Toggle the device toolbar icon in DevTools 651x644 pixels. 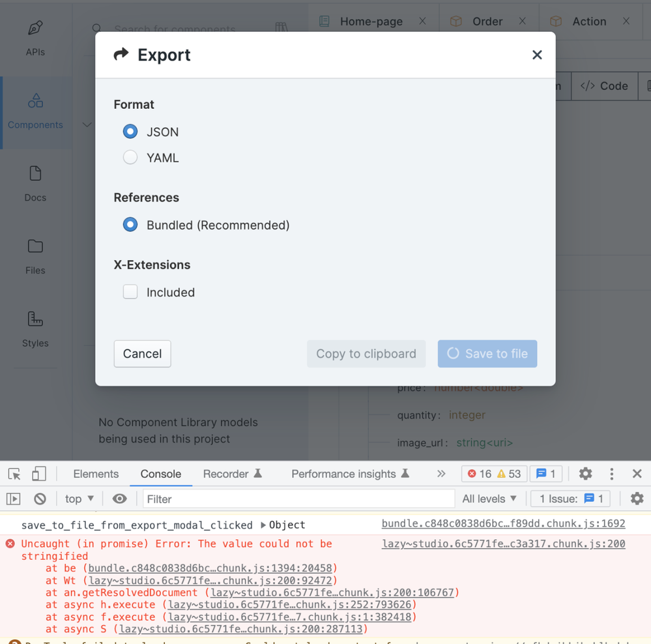point(39,474)
